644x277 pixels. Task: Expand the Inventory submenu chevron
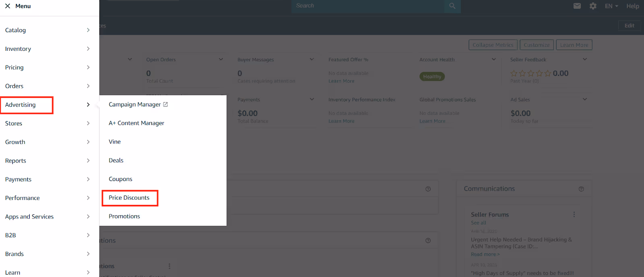point(88,49)
